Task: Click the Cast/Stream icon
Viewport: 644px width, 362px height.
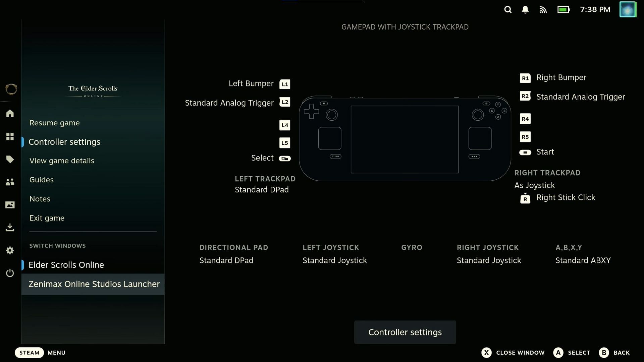Action: tap(543, 10)
